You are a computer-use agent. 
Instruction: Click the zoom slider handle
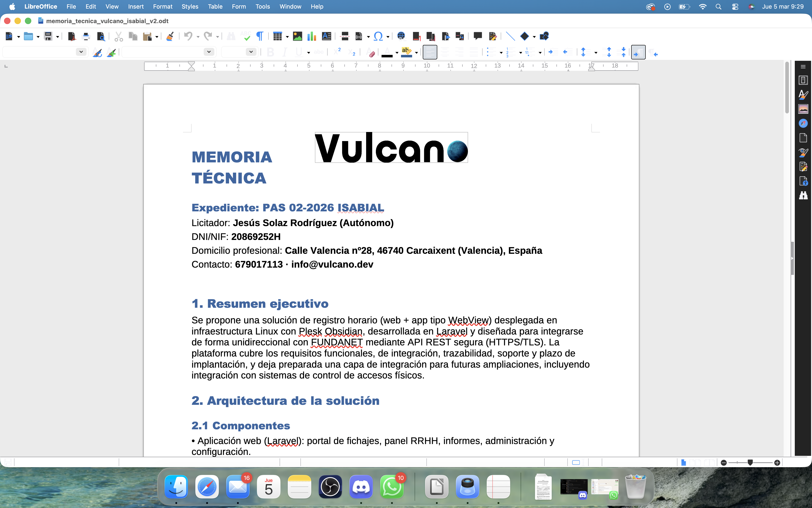point(750,463)
